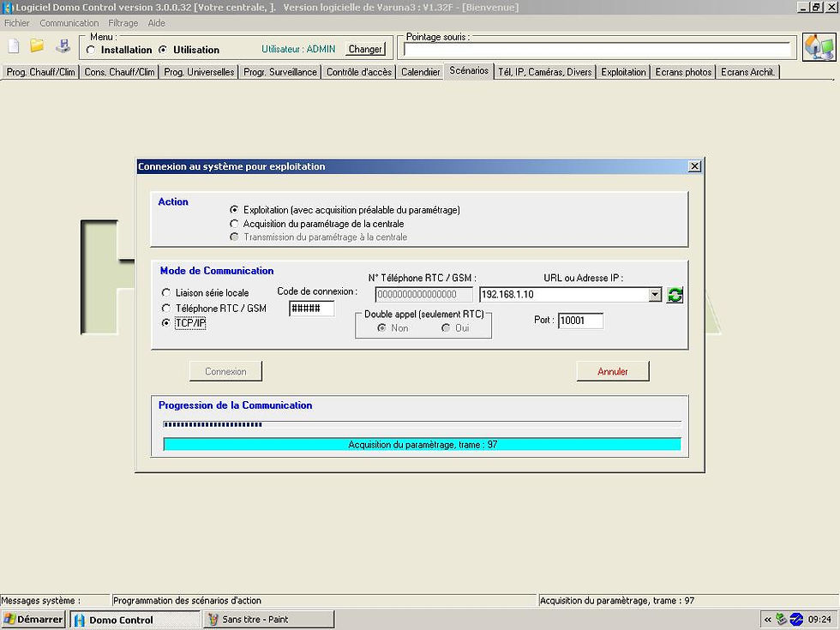Switch to Sans titre - Paint taskbar item
This screenshot has width=840, height=630.
[x=269, y=620]
